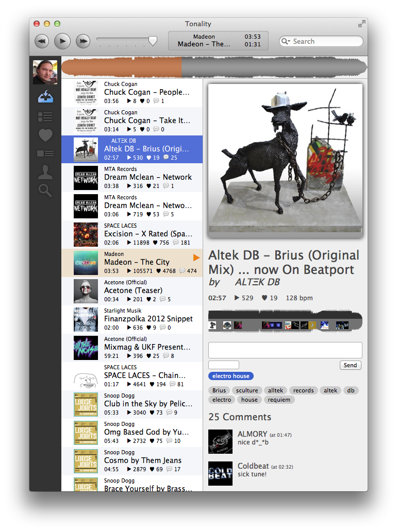This screenshot has width=397, height=532.
Task: Skip to next track with forward button
Action: click(x=83, y=41)
